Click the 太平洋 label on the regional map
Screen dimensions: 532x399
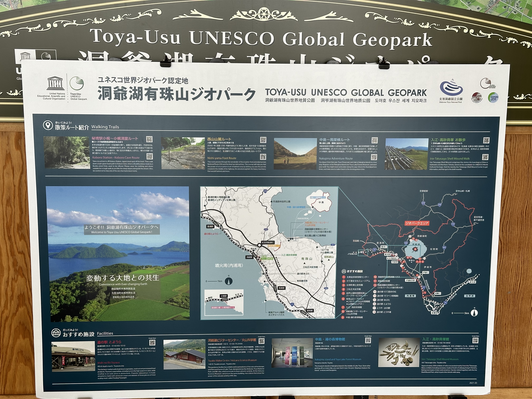tap(470, 296)
